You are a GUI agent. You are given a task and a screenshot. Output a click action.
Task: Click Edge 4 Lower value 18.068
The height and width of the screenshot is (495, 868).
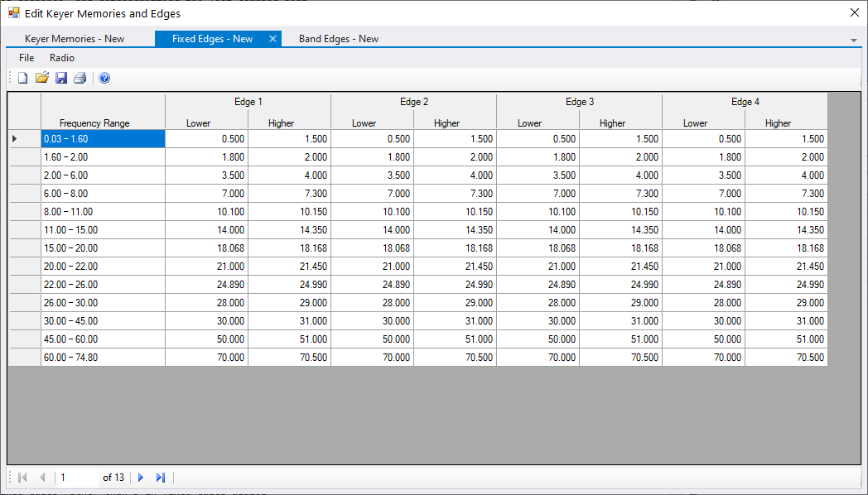pos(703,248)
